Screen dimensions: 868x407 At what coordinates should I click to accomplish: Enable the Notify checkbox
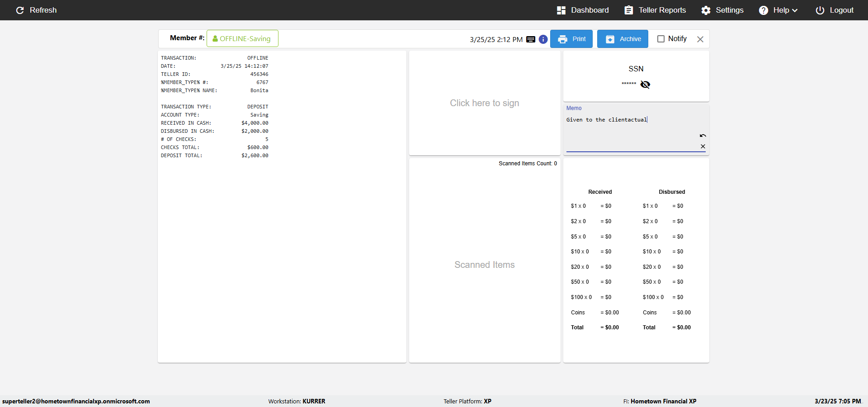(660, 39)
